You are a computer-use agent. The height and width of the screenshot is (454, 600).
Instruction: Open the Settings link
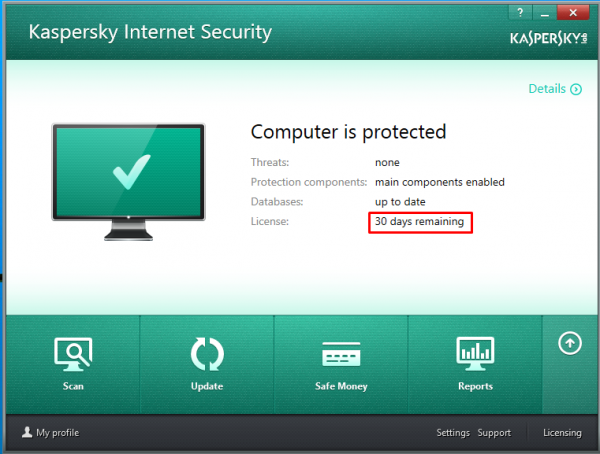[453, 433]
